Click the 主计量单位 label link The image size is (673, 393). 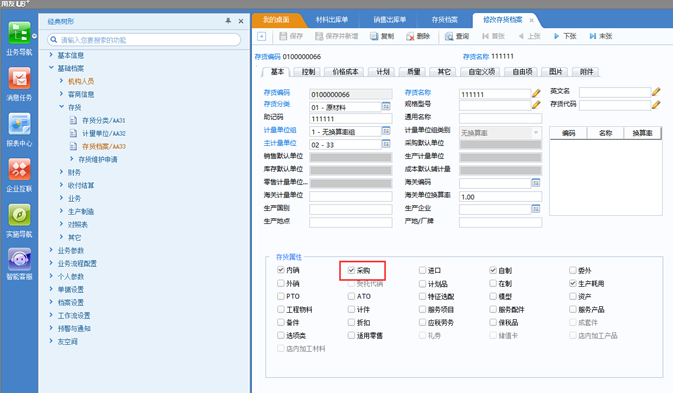(x=280, y=143)
